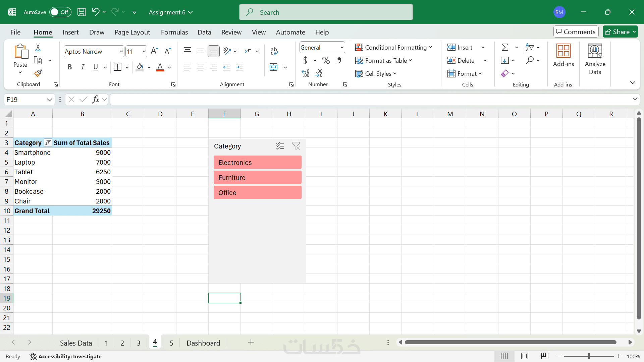Click the AutoSum sigma icon
The width and height of the screenshot is (644, 362).
505,48
